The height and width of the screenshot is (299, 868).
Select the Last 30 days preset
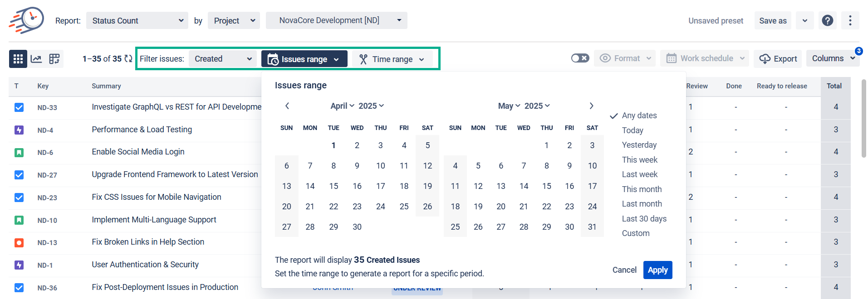click(x=644, y=219)
